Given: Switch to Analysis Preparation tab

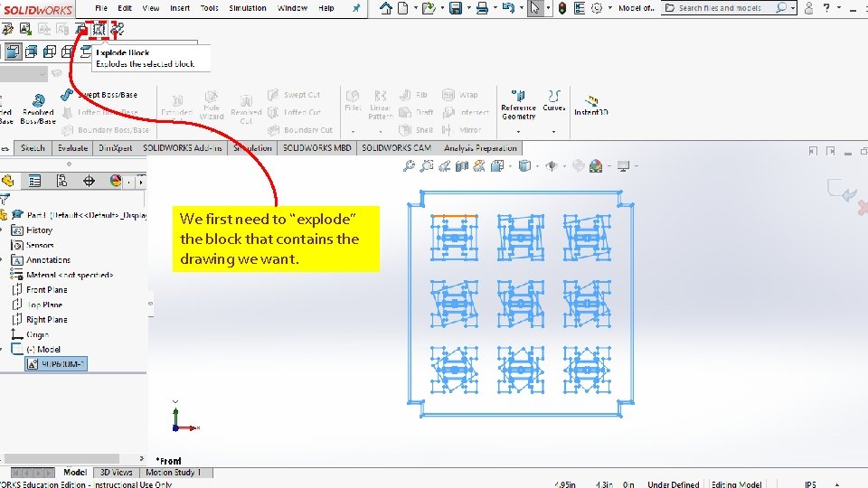Looking at the screenshot, I should pyautogui.click(x=480, y=147).
